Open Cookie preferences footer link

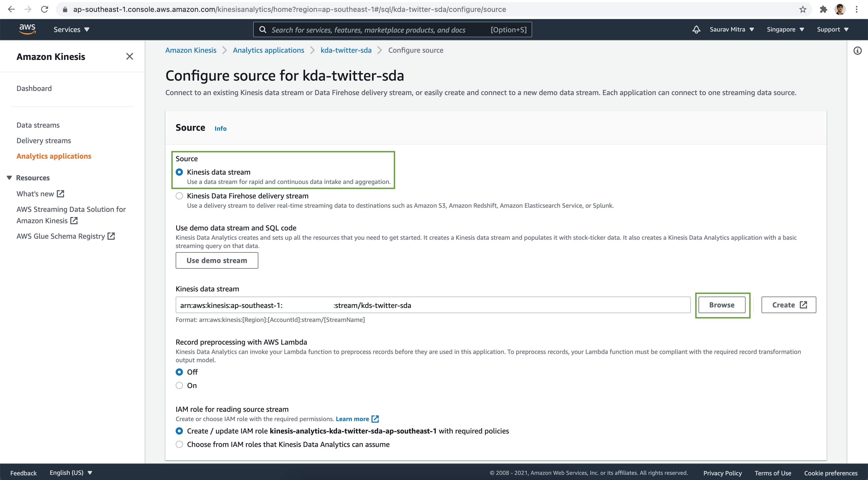(831, 473)
